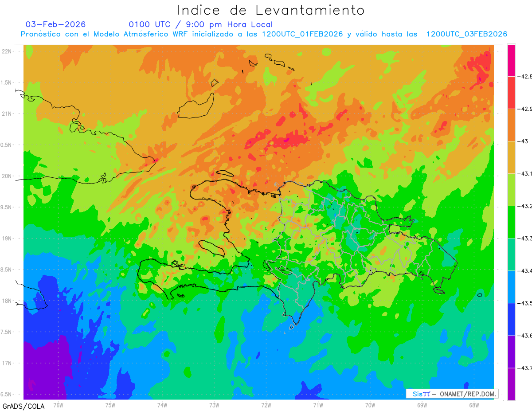The width and height of the screenshot is (532, 411).
Task: Click the latitude label "18N"
Action: click(x=8, y=301)
